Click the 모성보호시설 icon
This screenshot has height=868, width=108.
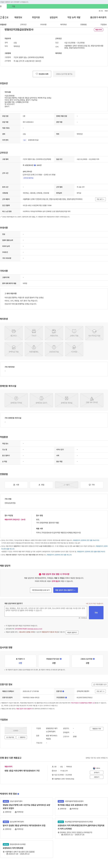pyautogui.click(x=54, y=349)
